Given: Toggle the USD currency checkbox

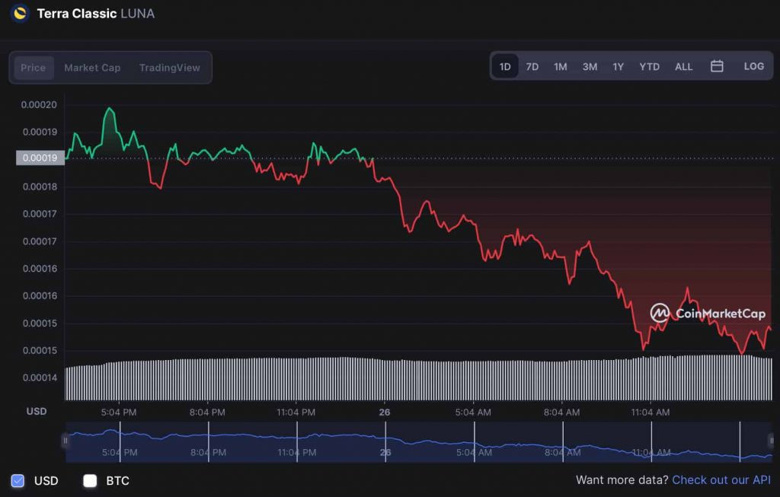Looking at the screenshot, I should pyautogui.click(x=18, y=481).
